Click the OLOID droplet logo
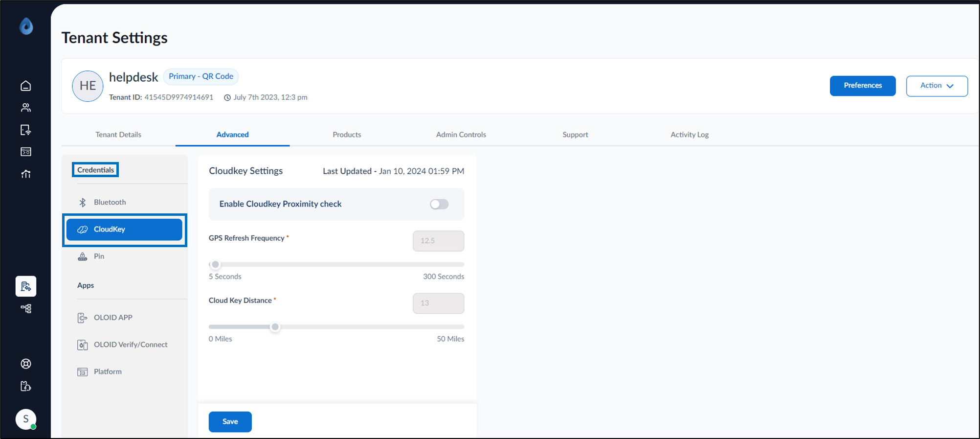 pos(26,26)
